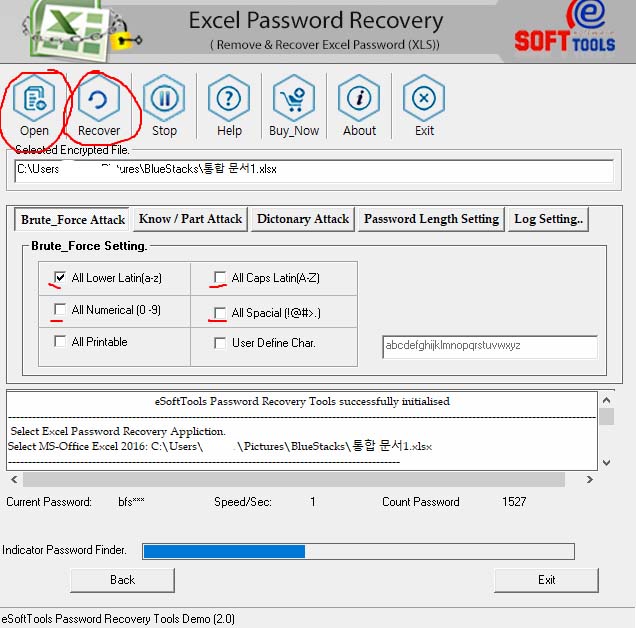
Task: Start recovery with the Recover icon
Action: (x=99, y=99)
